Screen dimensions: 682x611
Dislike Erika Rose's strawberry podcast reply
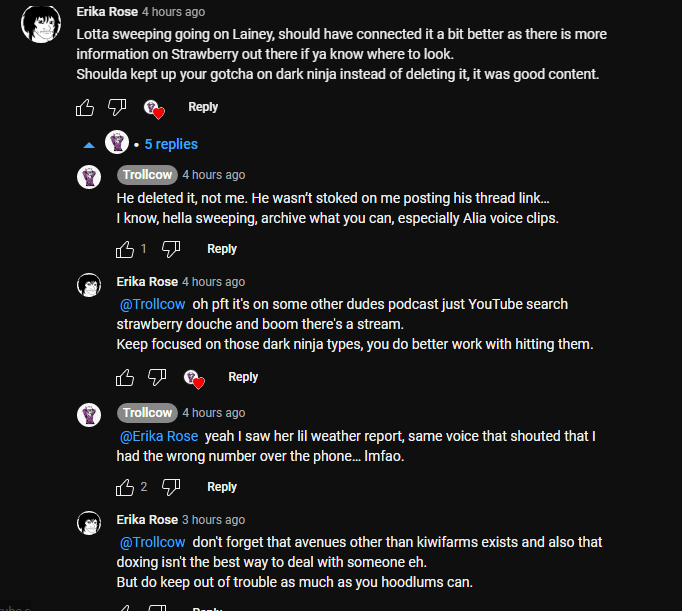click(157, 377)
